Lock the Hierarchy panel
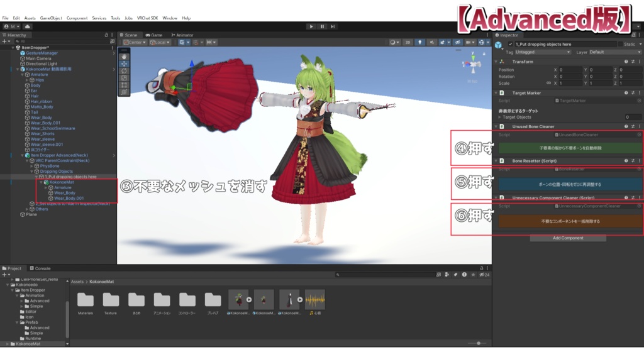Image resolution: width=644 pixels, height=362 pixels. [106, 35]
